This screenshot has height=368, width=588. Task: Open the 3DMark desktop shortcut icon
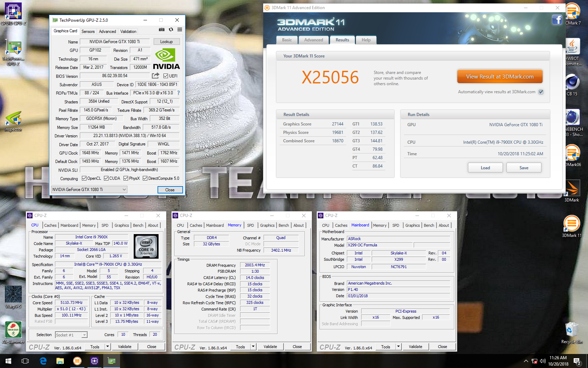[572, 191]
